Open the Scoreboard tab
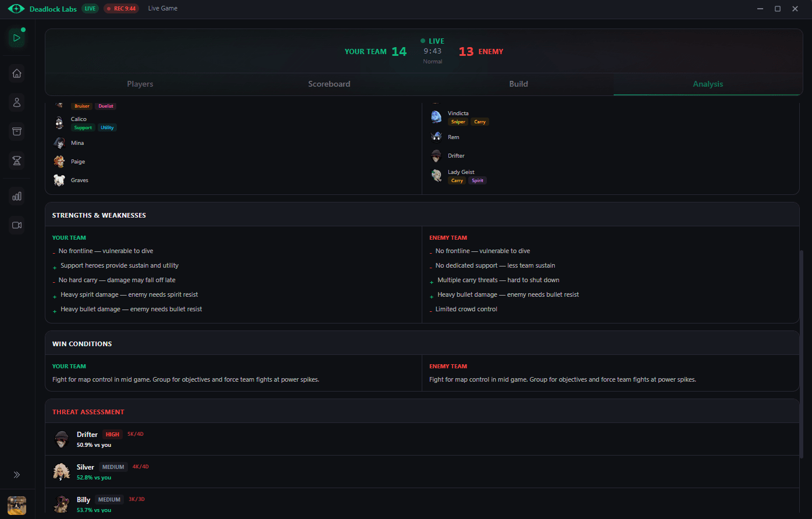Image resolution: width=812 pixels, height=519 pixels. (x=329, y=84)
